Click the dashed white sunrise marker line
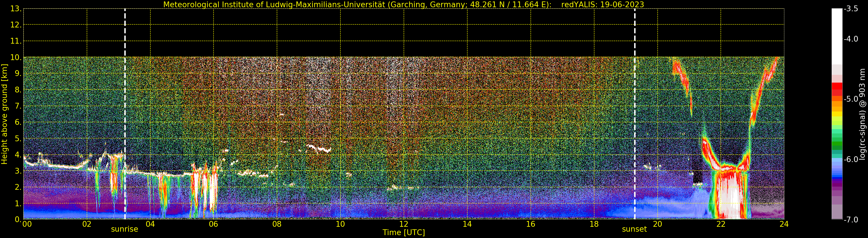This screenshot has width=868, height=238. click(x=125, y=114)
